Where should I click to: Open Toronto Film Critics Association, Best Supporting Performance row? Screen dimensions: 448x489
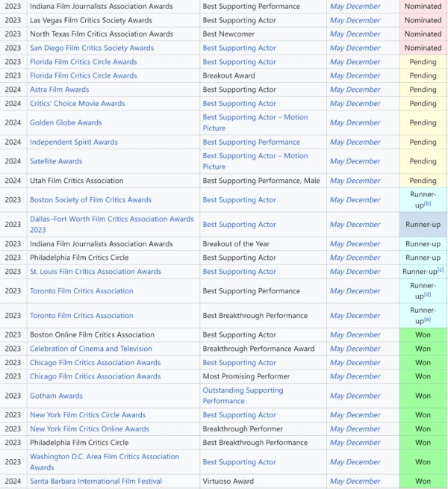(81, 290)
